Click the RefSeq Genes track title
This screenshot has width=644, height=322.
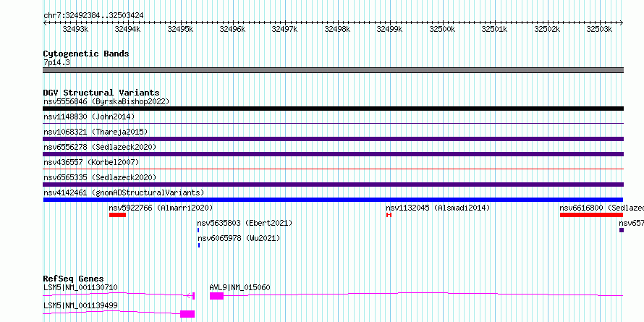pos(74,279)
